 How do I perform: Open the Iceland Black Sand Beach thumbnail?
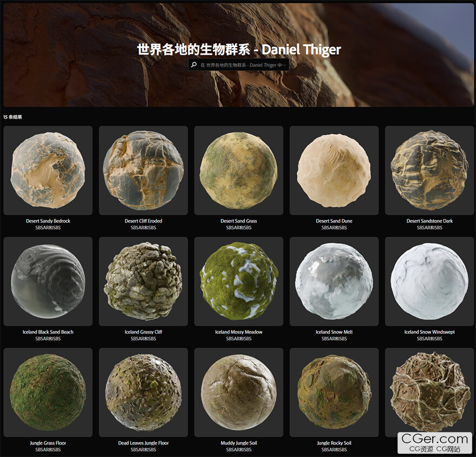(x=48, y=282)
